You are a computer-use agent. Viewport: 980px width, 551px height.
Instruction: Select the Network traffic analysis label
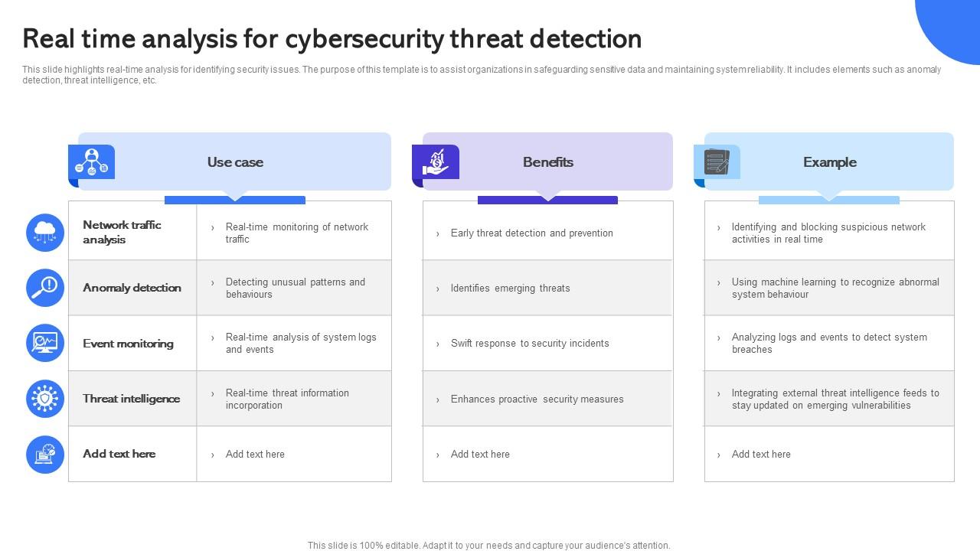(x=122, y=232)
